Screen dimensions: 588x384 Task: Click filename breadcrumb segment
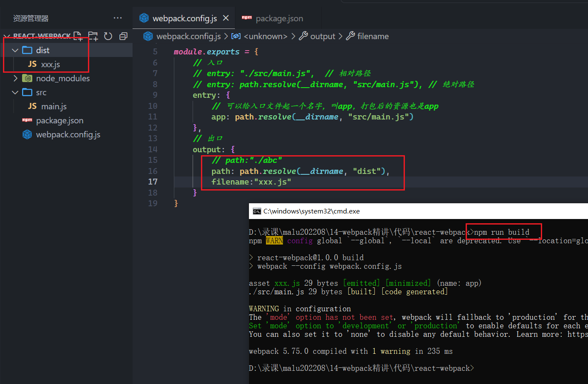tap(373, 36)
